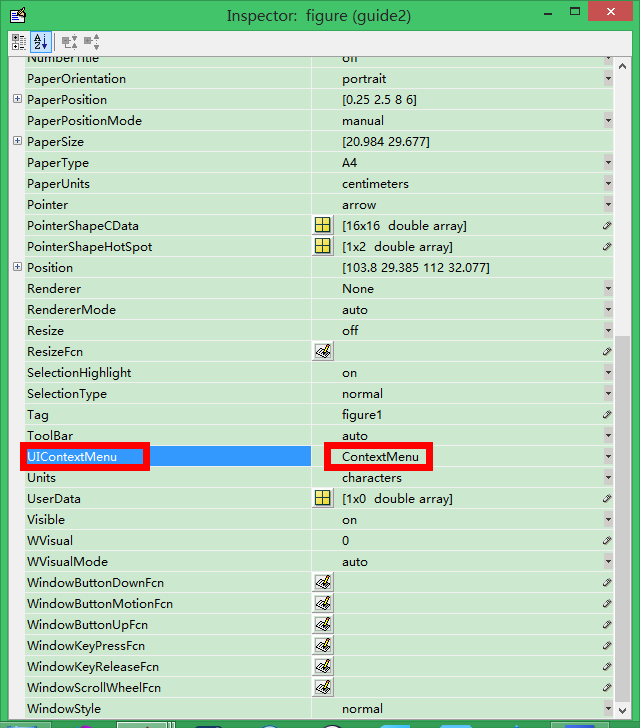
Task: Click the ContextMenu value field
Action: 380,457
